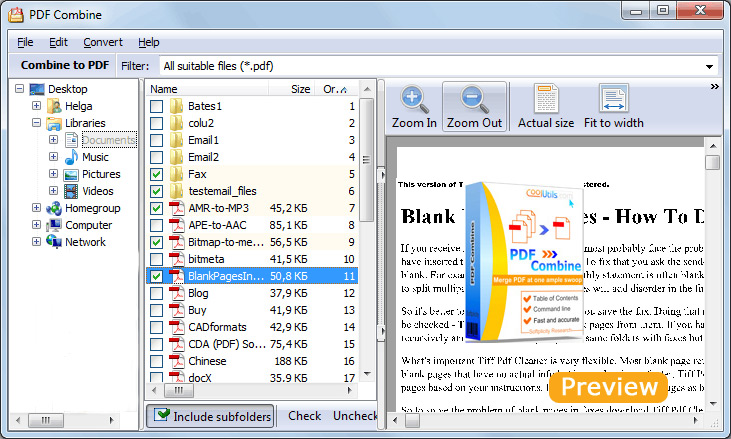The height and width of the screenshot is (439, 731).
Task: Click the Fit to width icon
Action: click(x=614, y=98)
